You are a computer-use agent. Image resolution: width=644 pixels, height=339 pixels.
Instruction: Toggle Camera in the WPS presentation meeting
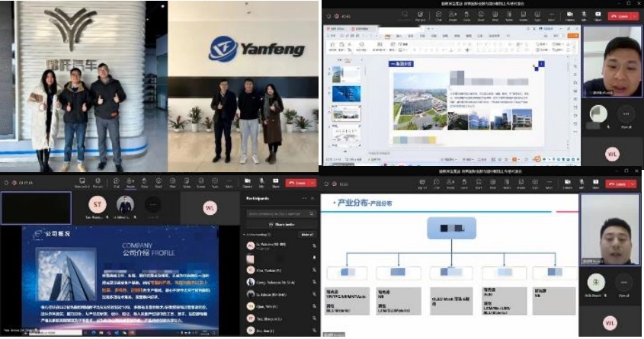pos(570,17)
